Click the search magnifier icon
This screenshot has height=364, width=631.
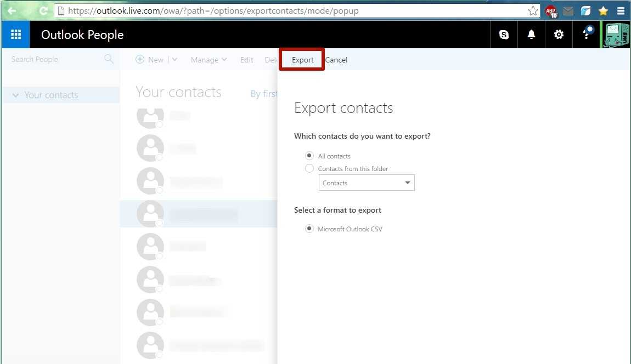tap(109, 59)
